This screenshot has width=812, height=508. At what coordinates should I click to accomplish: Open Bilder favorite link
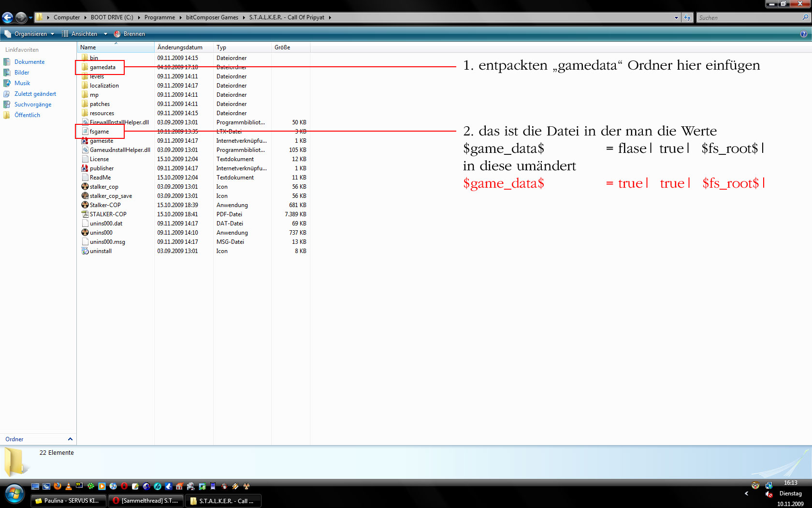click(22, 73)
